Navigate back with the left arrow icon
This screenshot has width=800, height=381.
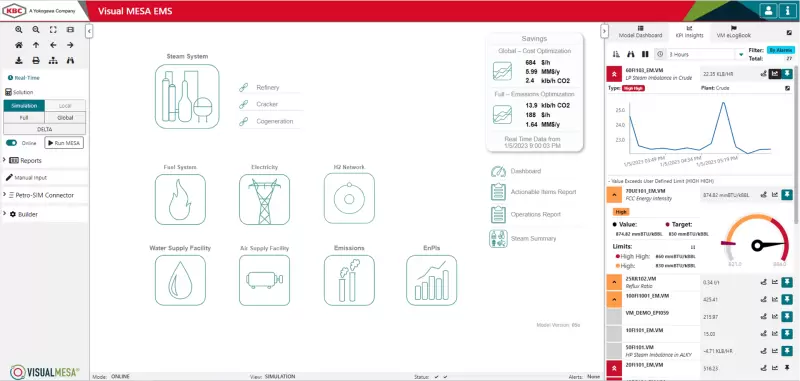[53, 45]
